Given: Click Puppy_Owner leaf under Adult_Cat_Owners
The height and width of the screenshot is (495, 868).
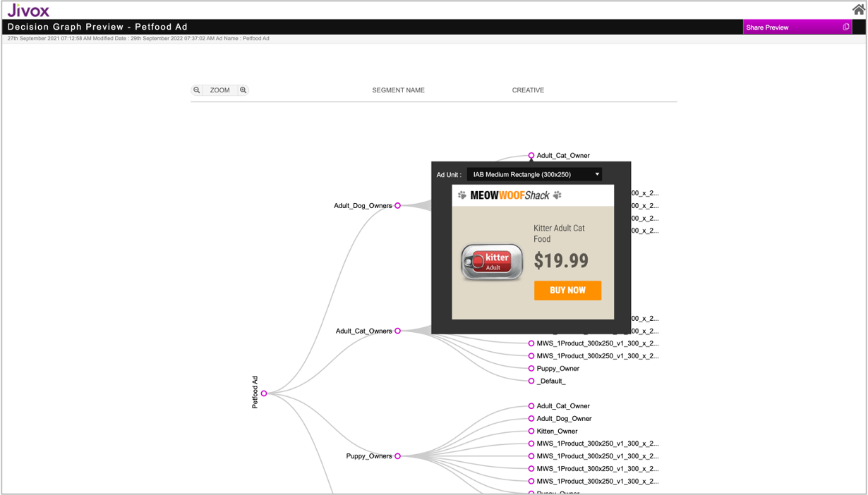Looking at the screenshot, I should click(531, 369).
